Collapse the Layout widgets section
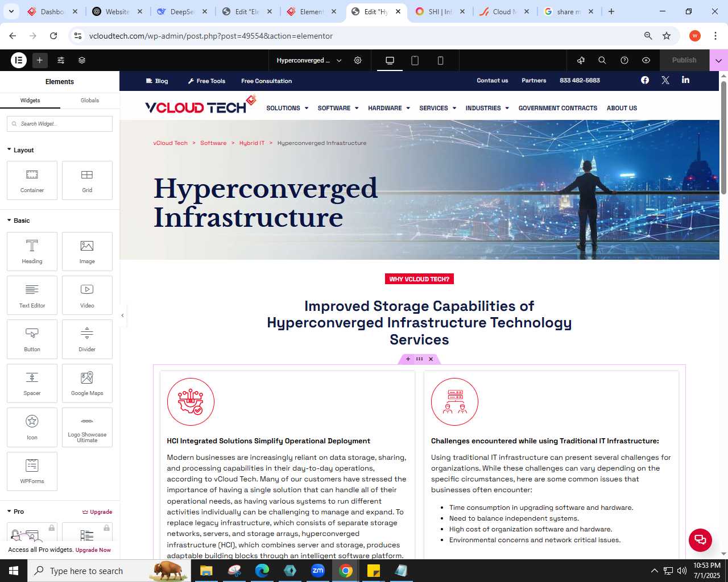The image size is (728, 582). click(20, 150)
